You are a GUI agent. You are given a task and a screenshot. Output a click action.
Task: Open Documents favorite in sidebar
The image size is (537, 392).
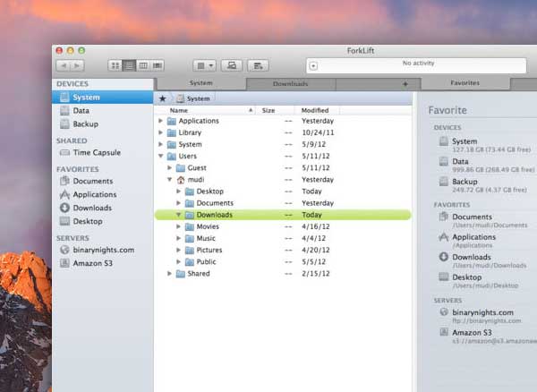102,181
